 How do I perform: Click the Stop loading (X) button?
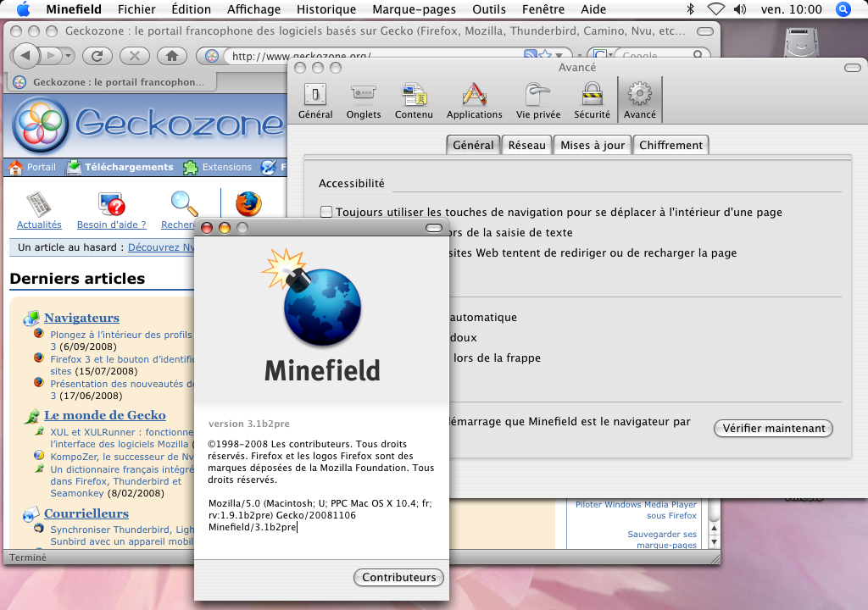click(135, 55)
